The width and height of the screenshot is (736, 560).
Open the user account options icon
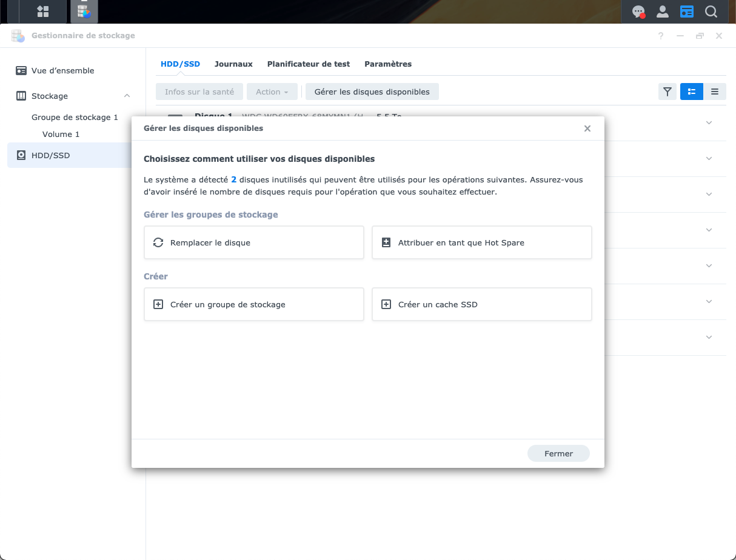click(x=663, y=12)
